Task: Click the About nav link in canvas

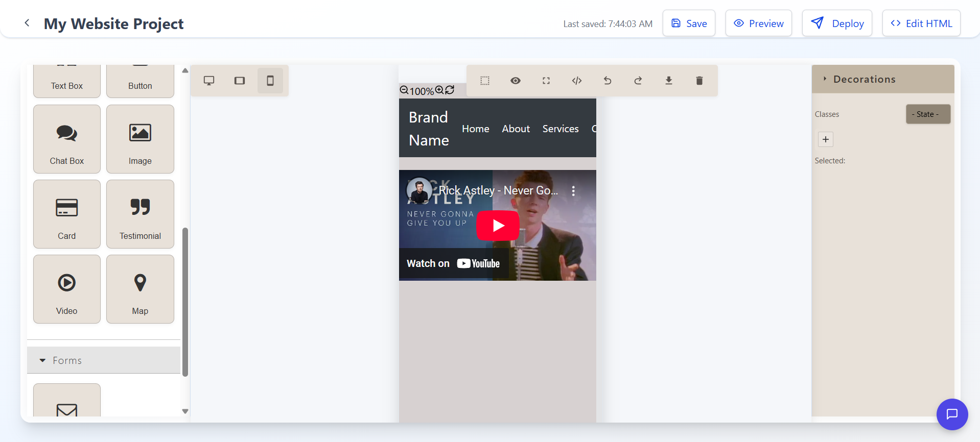Action: pos(516,129)
